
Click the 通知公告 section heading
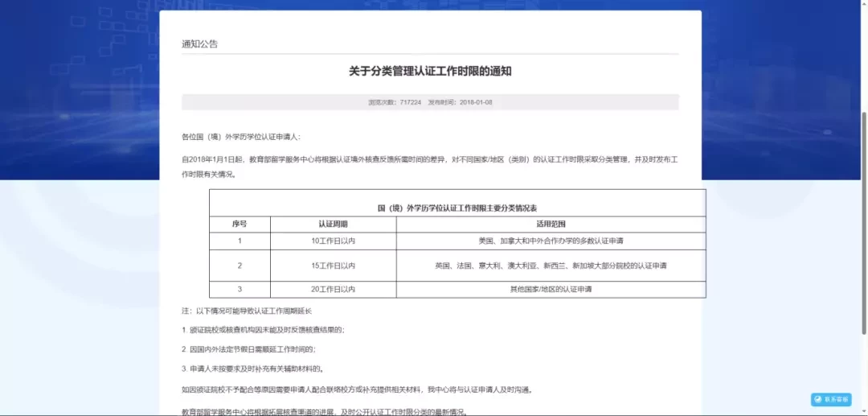point(200,44)
